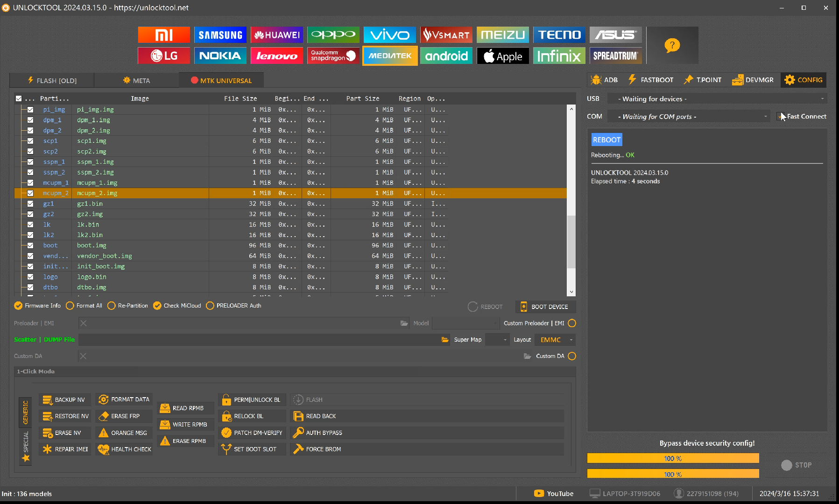Select the Meizu brand logo
This screenshot has height=504, width=839.
(503, 35)
